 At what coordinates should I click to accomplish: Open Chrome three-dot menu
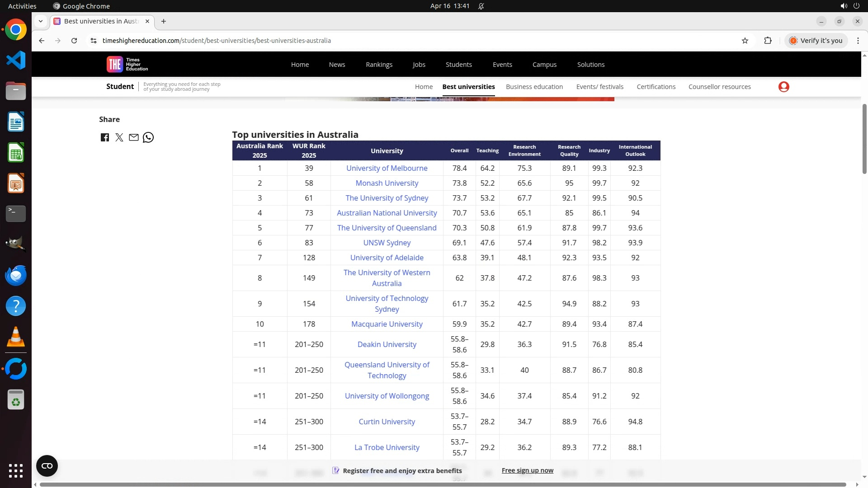coord(858,41)
